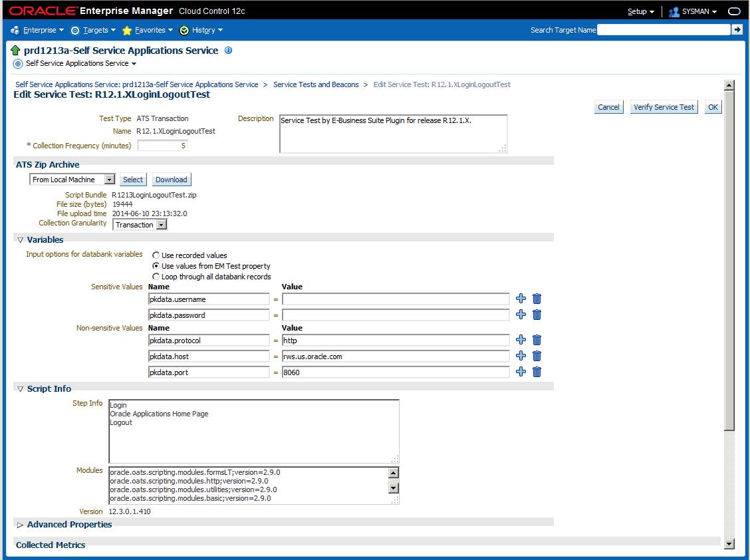Click the pkdata.username name field
The image size is (750, 560).
209,299
